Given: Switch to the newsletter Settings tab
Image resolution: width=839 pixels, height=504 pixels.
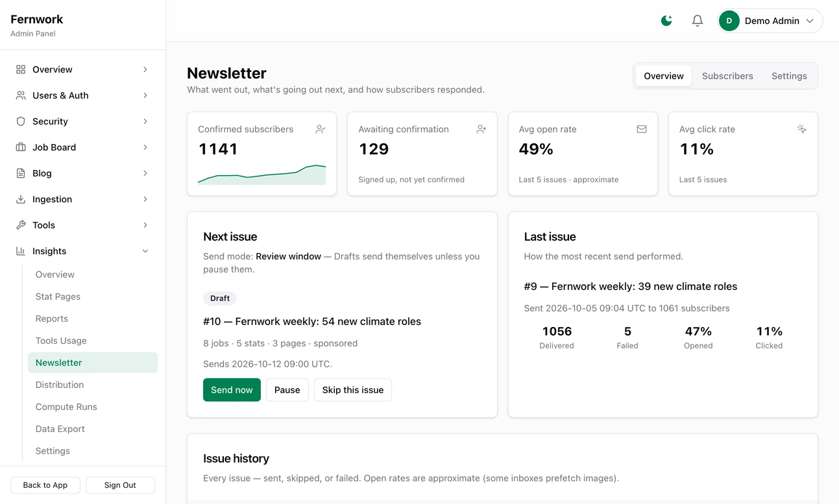Looking at the screenshot, I should click(789, 76).
